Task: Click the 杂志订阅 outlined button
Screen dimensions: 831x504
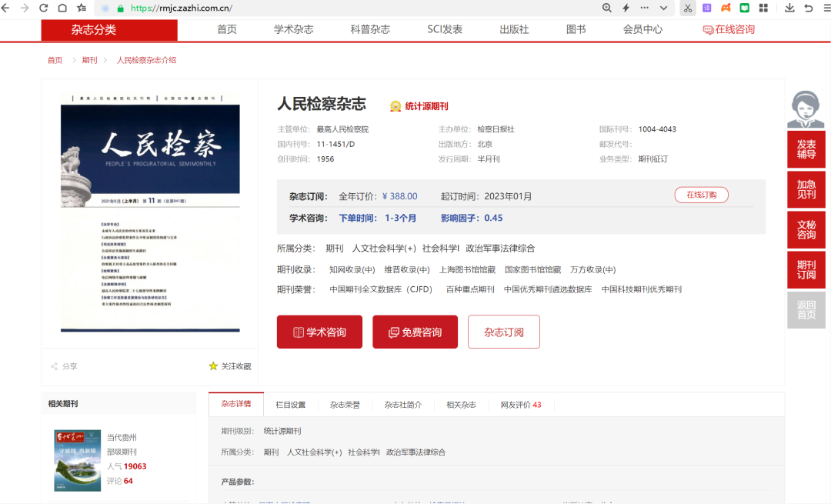Action: tap(503, 332)
